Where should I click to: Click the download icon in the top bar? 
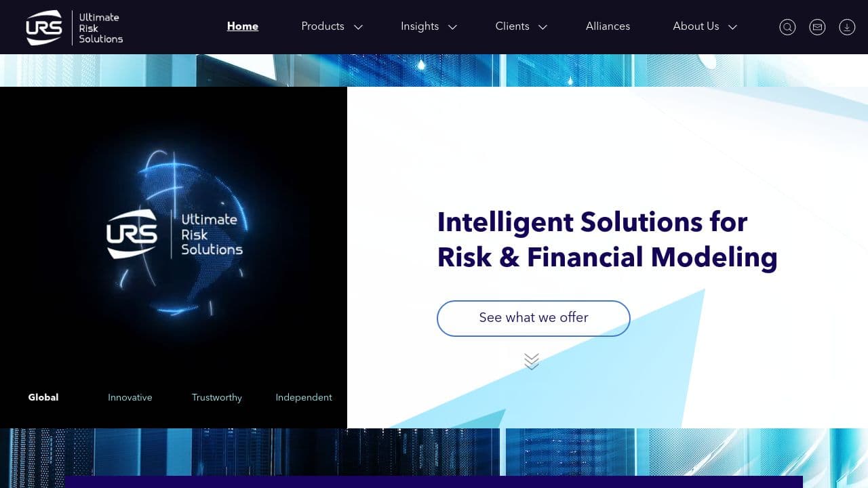pyautogui.click(x=847, y=27)
